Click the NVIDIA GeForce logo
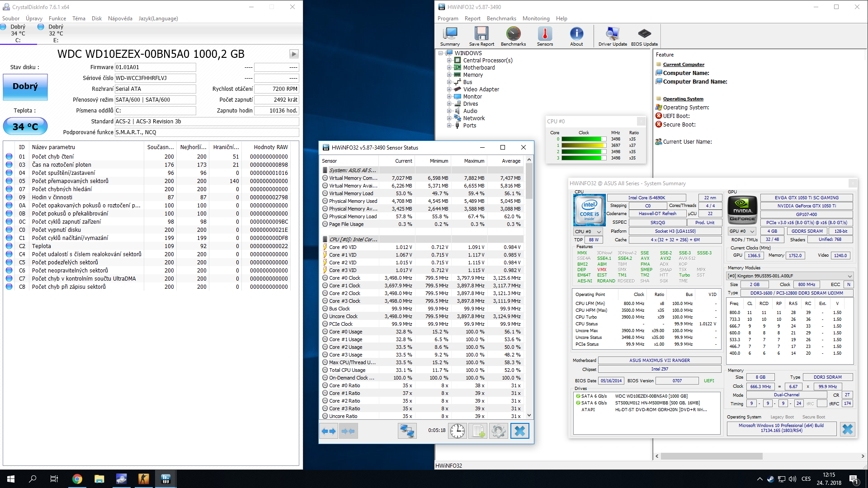Image resolution: width=868 pixels, height=488 pixels. pos(743,210)
